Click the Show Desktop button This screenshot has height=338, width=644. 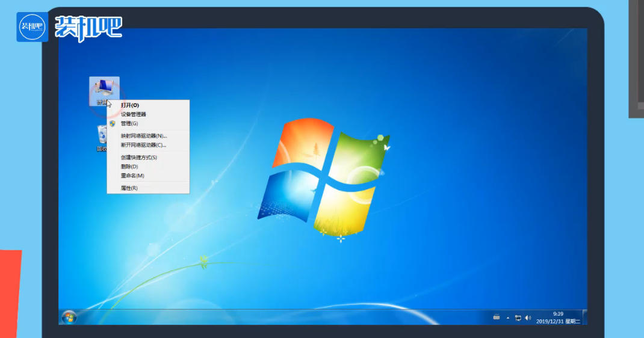click(x=585, y=318)
